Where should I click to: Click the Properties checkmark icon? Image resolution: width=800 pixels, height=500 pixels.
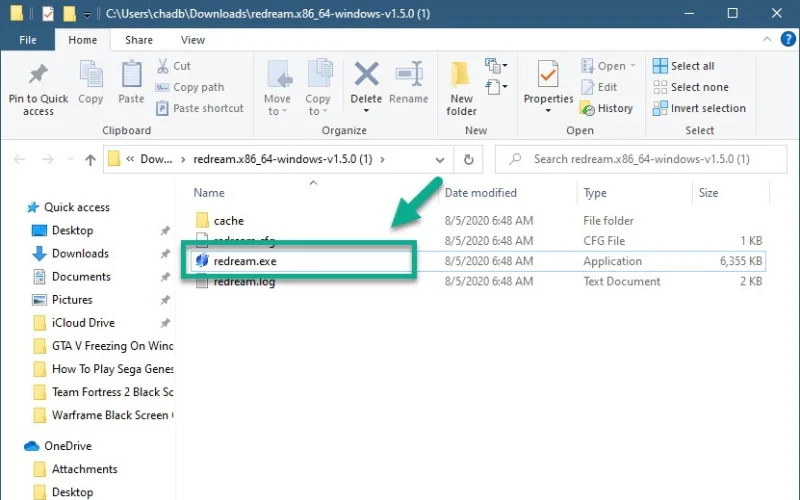[x=548, y=74]
